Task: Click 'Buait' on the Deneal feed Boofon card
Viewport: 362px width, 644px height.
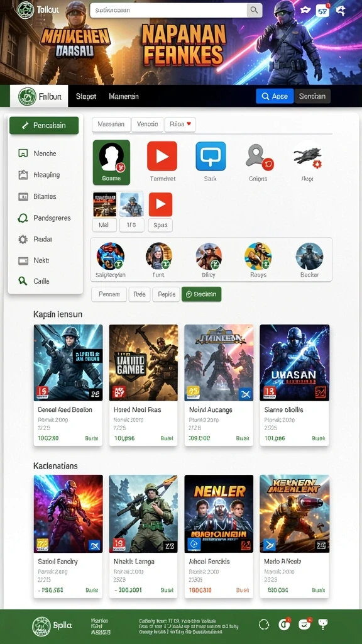Action: point(92,438)
